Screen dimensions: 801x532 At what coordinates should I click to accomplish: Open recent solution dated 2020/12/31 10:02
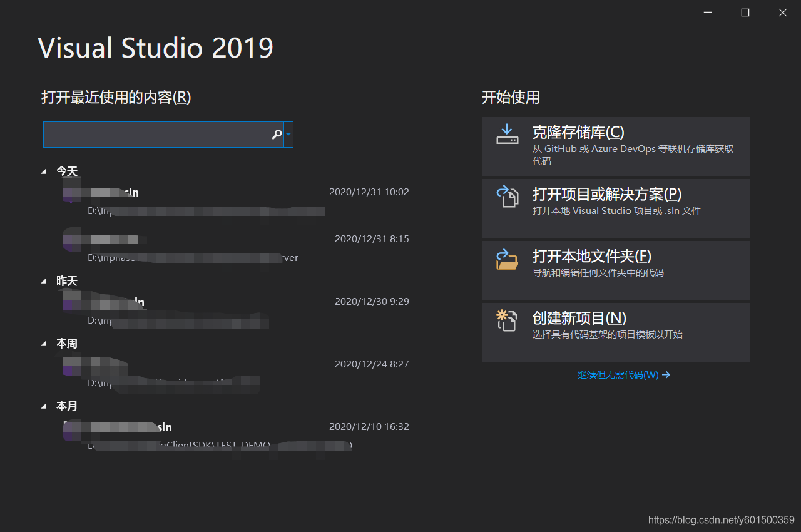(x=236, y=201)
